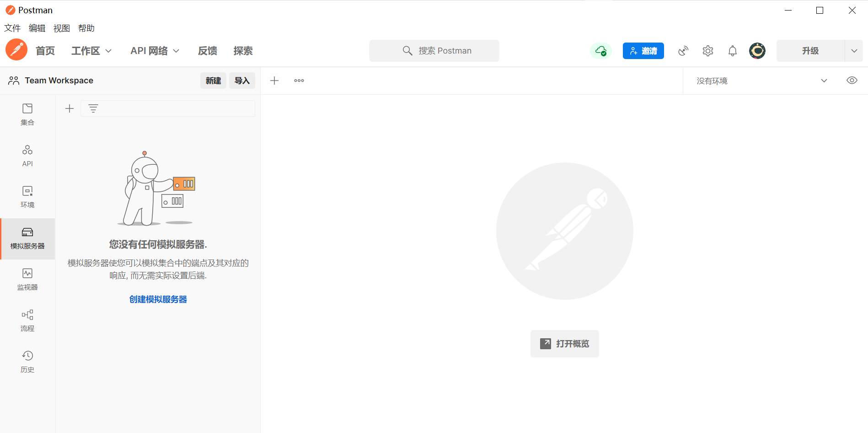
Task: Open the API sidebar section
Action: pos(27,156)
